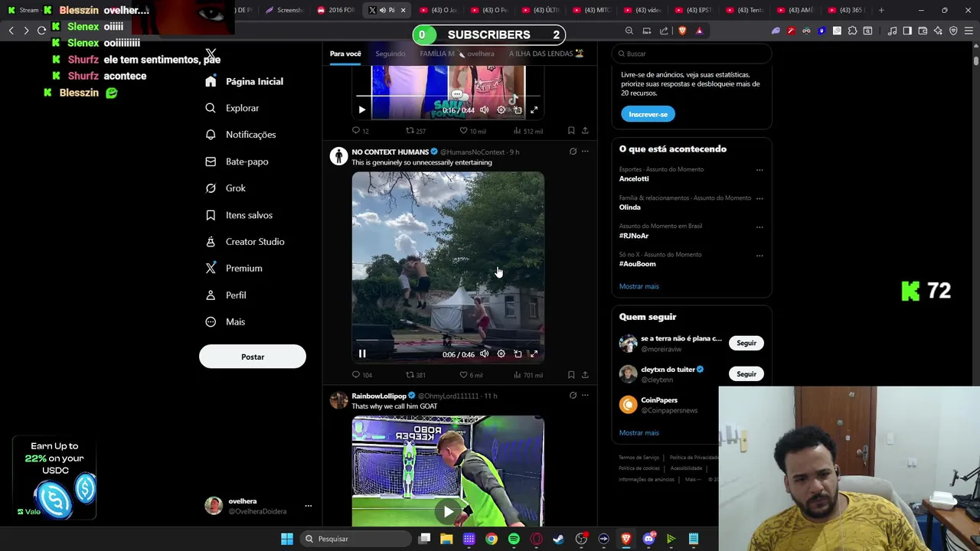Pause the NO CONTEXT HUMANS video

(x=362, y=354)
